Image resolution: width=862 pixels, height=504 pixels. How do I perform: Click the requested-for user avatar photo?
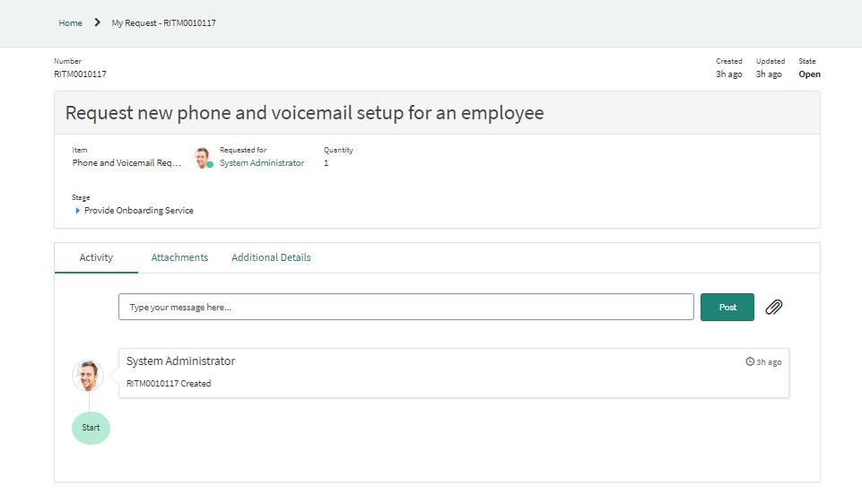(x=202, y=157)
